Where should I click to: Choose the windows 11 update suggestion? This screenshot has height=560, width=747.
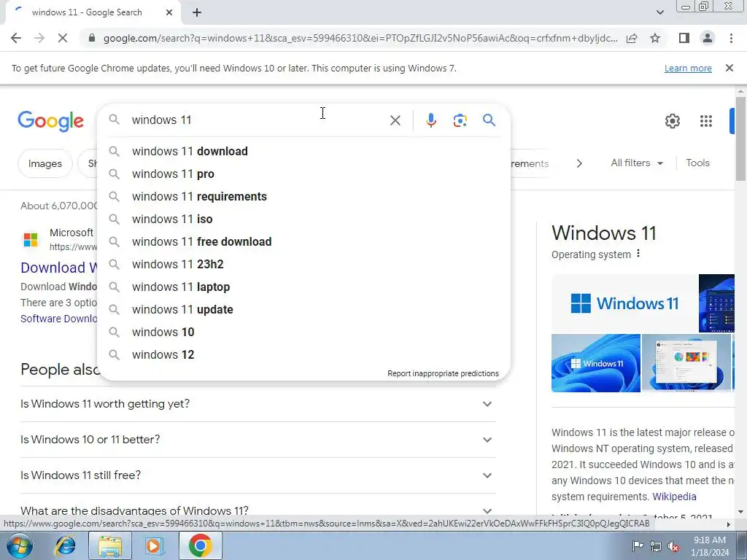pyautogui.click(x=303, y=309)
